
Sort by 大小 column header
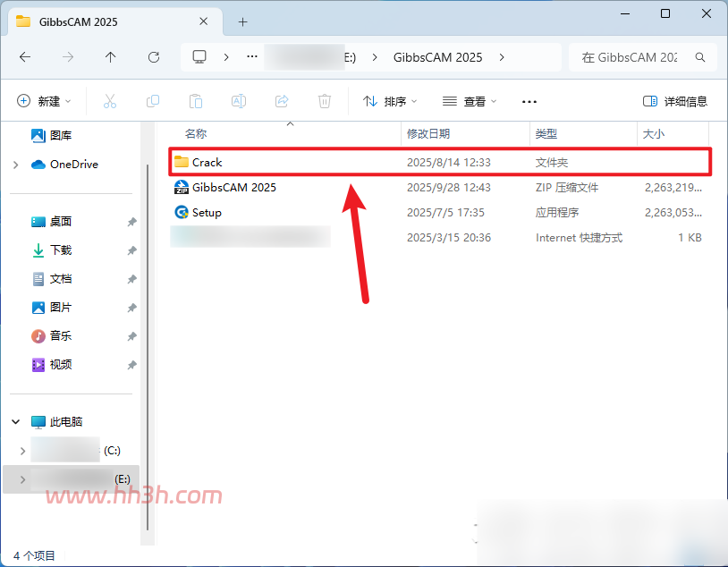(x=653, y=134)
